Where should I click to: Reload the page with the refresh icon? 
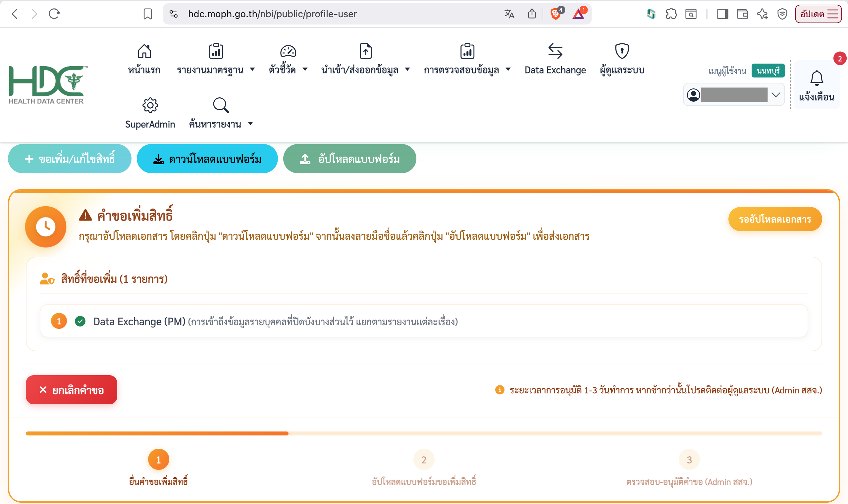click(54, 14)
